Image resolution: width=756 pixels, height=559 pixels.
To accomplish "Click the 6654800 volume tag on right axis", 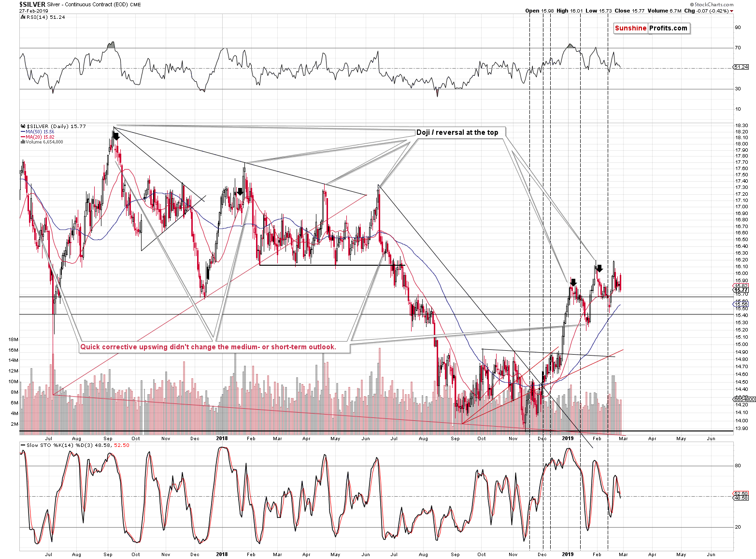I will tap(744, 399).
